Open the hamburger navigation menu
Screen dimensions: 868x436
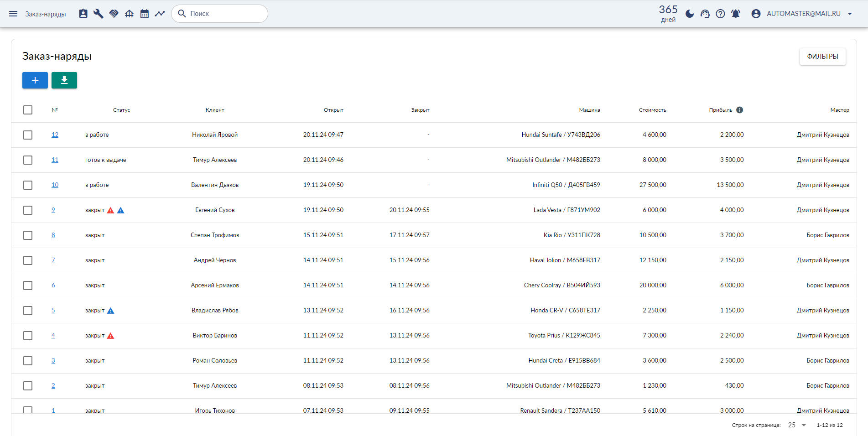pos(13,14)
